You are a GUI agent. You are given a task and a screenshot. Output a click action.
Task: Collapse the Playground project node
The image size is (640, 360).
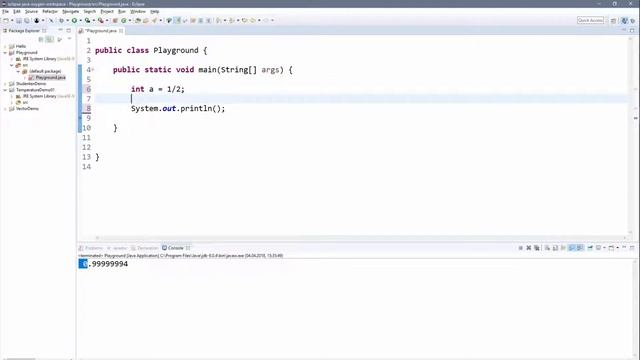(5, 53)
